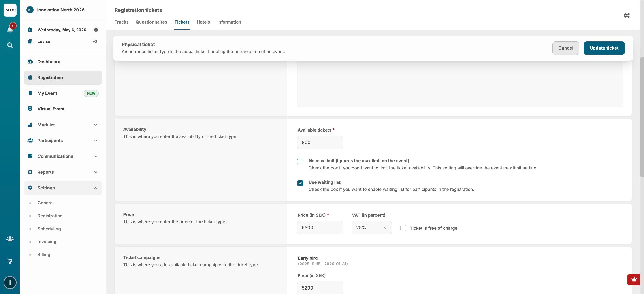Open the help question mark icon

click(10, 262)
